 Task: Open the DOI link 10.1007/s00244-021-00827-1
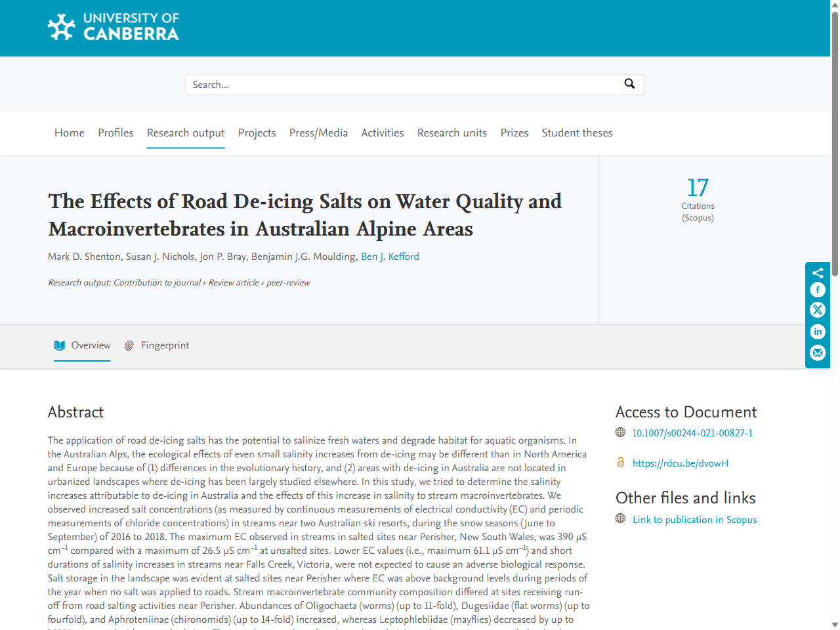tap(692, 432)
